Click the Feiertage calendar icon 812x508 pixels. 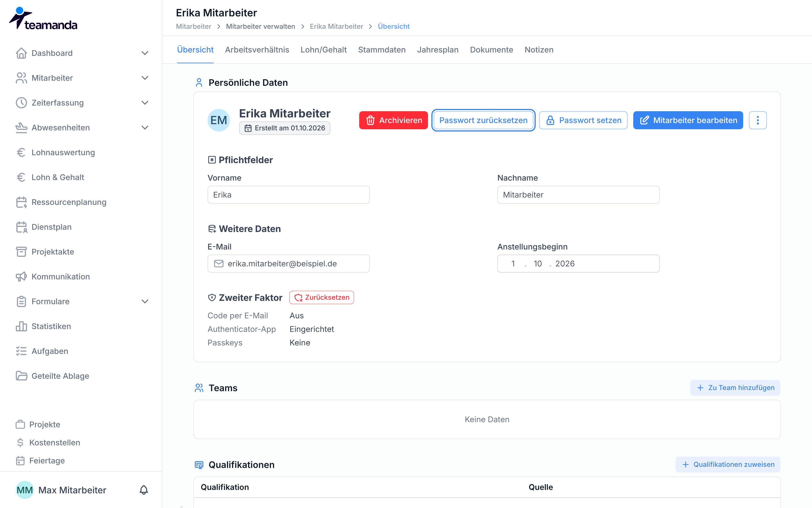20,461
